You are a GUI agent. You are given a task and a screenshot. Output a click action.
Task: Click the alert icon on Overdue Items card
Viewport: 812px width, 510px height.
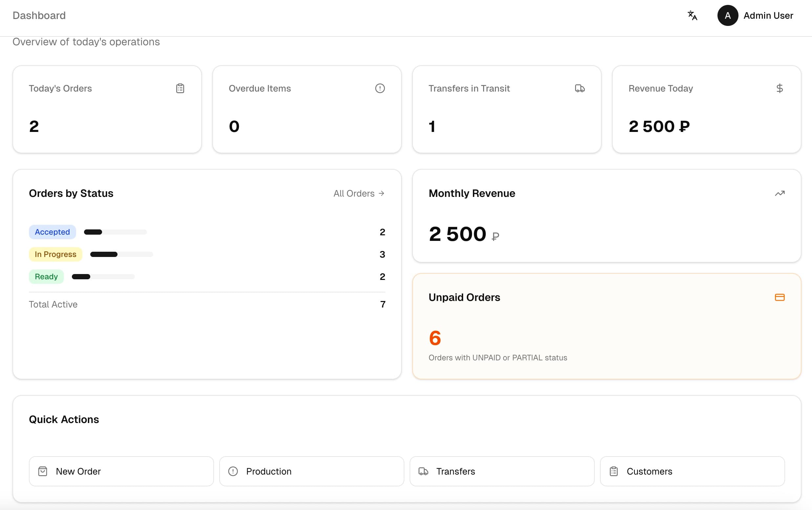pos(380,88)
